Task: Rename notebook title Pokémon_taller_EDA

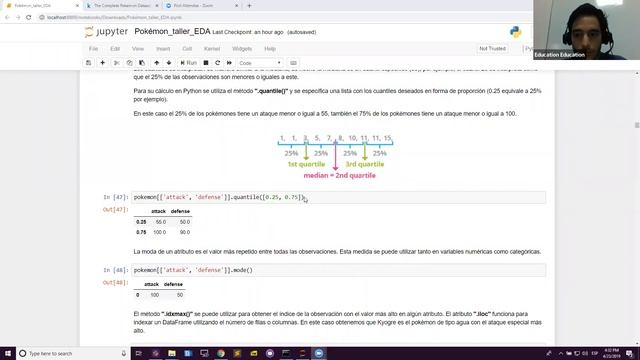Action: point(172,31)
